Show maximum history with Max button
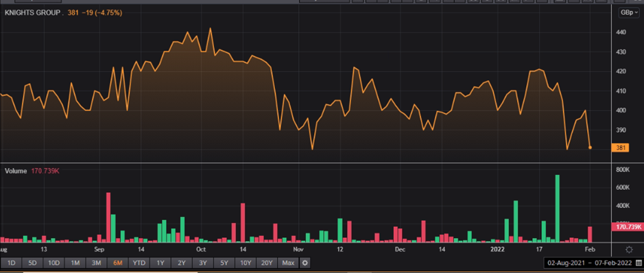 click(x=288, y=263)
